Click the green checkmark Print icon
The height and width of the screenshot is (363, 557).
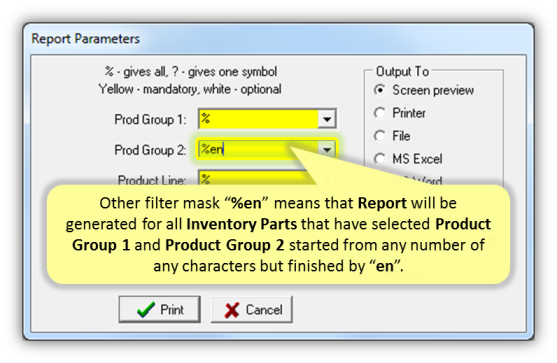click(x=146, y=310)
